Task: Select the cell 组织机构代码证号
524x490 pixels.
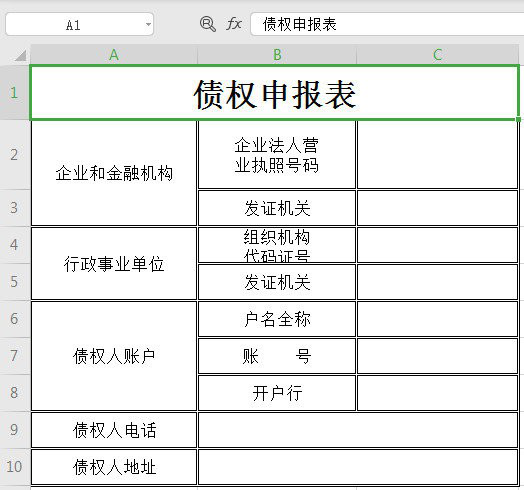Action: pos(277,245)
